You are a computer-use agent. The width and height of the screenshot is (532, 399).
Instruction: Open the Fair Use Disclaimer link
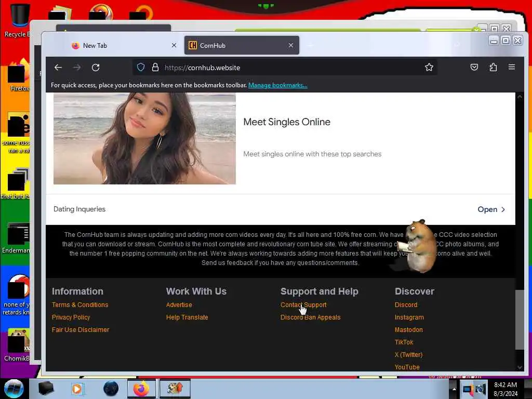point(81,330)
